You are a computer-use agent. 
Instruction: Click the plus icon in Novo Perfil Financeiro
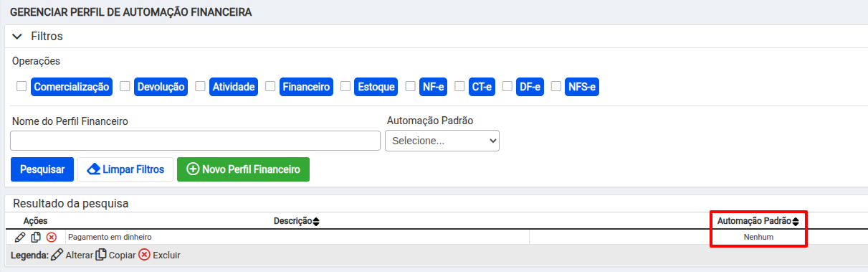193,169
